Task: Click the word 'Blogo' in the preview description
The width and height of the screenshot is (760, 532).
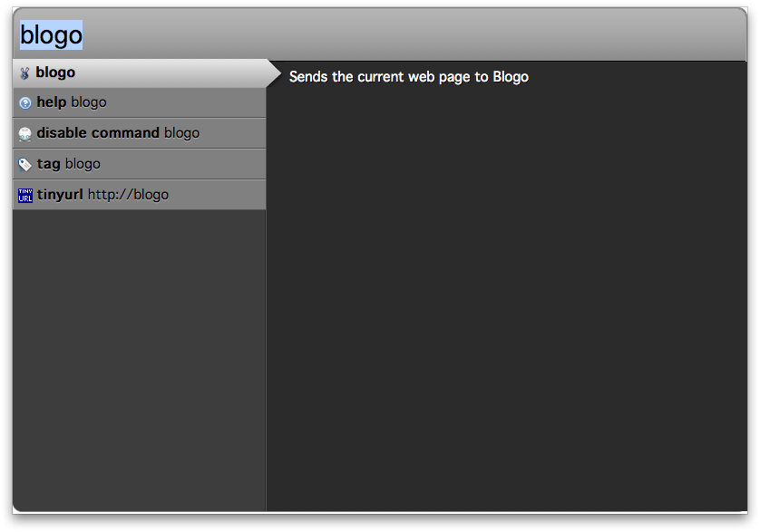Action: click(511, 77)
